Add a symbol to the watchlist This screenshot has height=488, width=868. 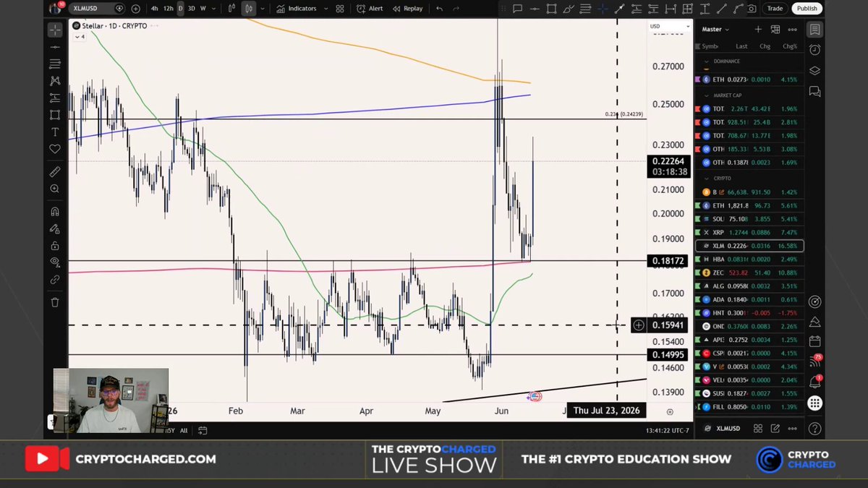[758, 30]
